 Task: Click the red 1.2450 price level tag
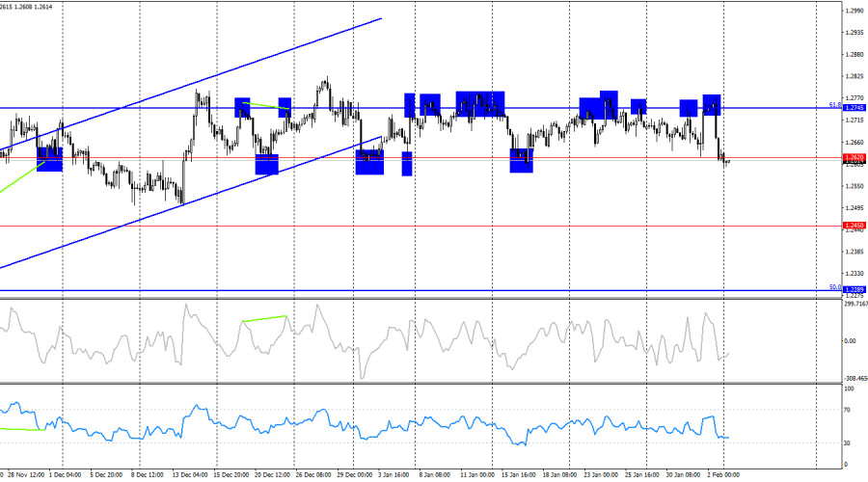[x=854, y=226]
